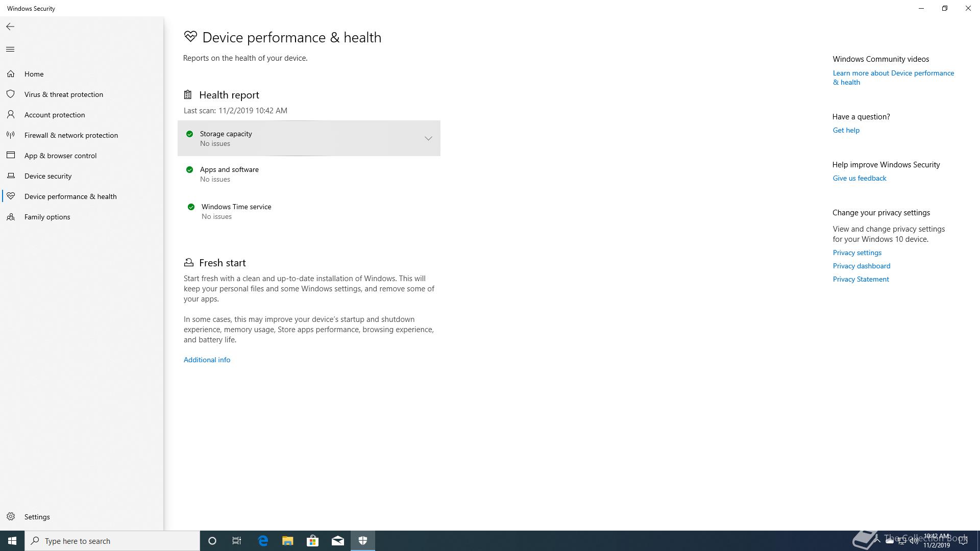Open App & browser control page
The image size is (980, 551).
(x=82, y=156)
